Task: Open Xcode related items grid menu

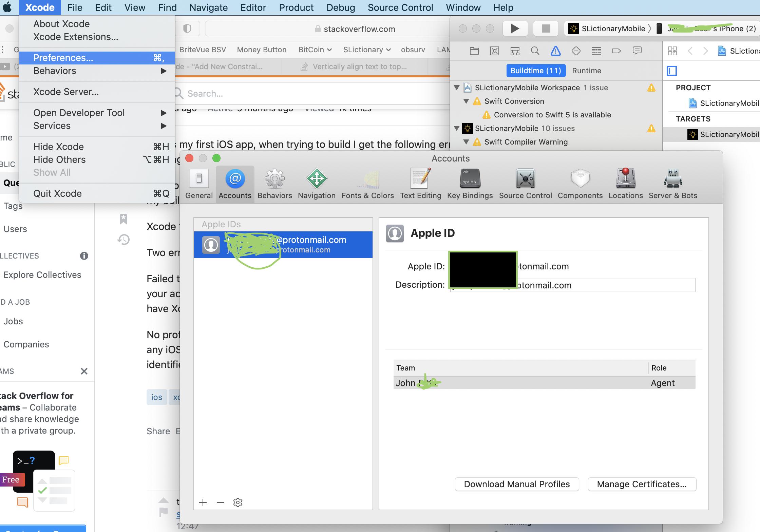Action: coord(672,51)
